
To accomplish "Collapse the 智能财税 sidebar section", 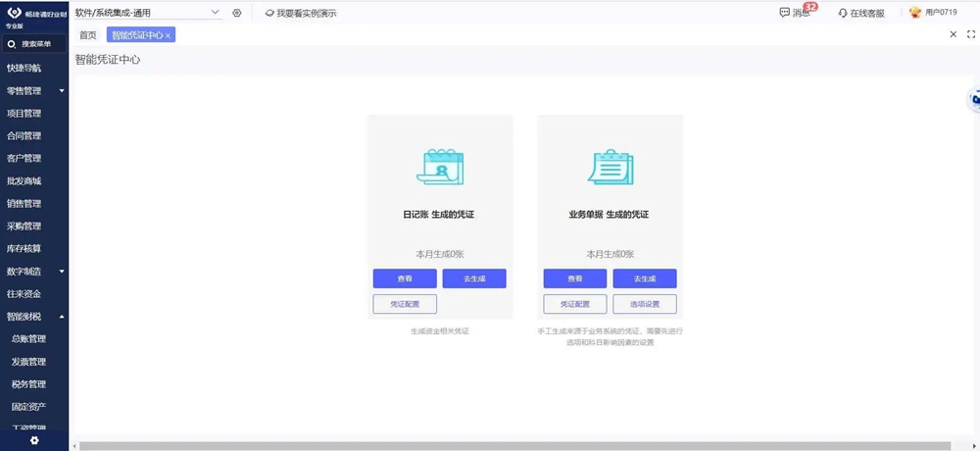I will click(x=62, y=317).
